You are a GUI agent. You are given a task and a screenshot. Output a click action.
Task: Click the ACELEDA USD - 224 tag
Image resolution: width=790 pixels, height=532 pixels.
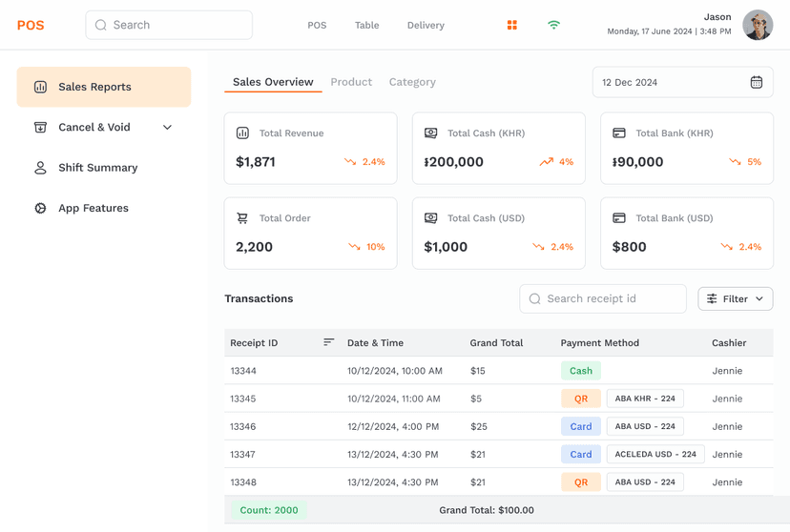click(655, 455)
